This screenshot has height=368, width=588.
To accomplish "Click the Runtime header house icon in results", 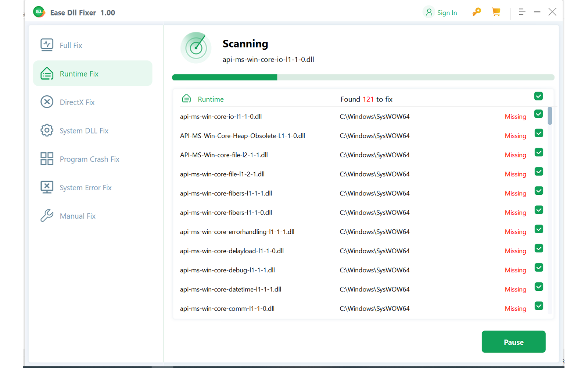I will [186, 99].
